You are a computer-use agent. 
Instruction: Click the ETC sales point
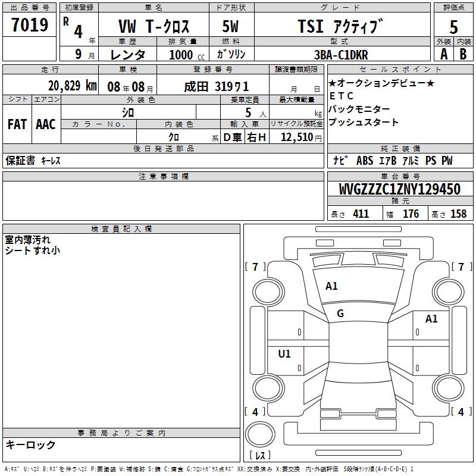pos(341,96)
